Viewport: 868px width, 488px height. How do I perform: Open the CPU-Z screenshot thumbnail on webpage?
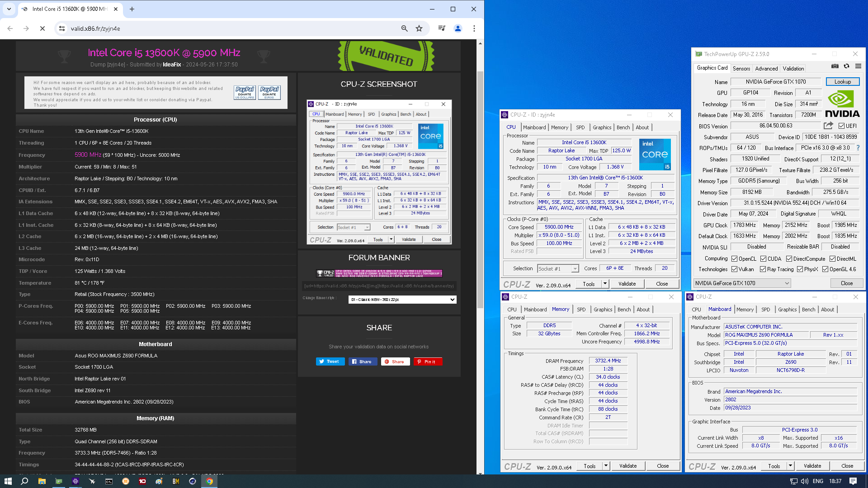click(x=379, y=172)
